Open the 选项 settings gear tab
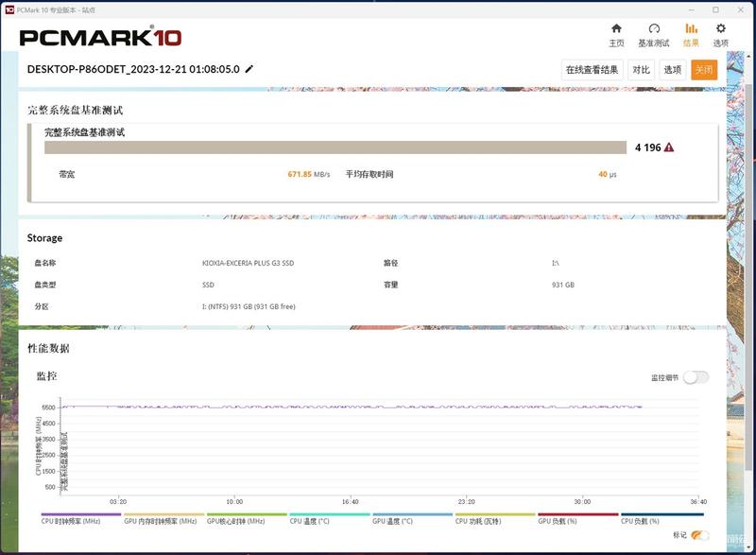This screenshot has width=756, height=555. click(x=721, y=35)
